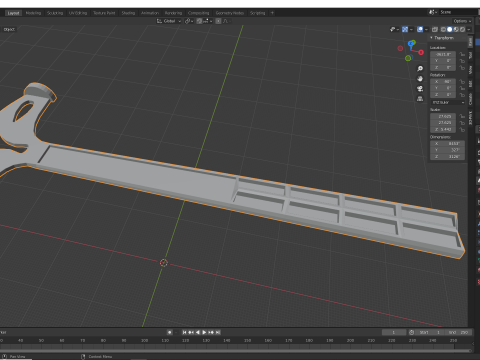Toggle viewport overlays display
This screenshot has height=360, width=480.
pyautogui.click(x=420, y=30)
